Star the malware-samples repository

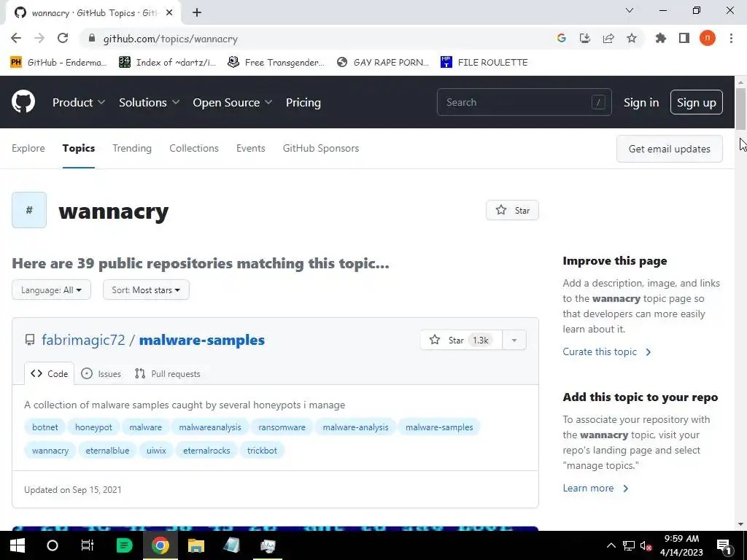pyautogui.click(x=461, y=340)
